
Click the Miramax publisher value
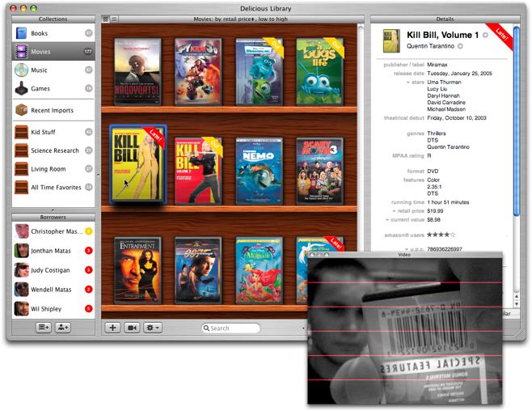437,65
